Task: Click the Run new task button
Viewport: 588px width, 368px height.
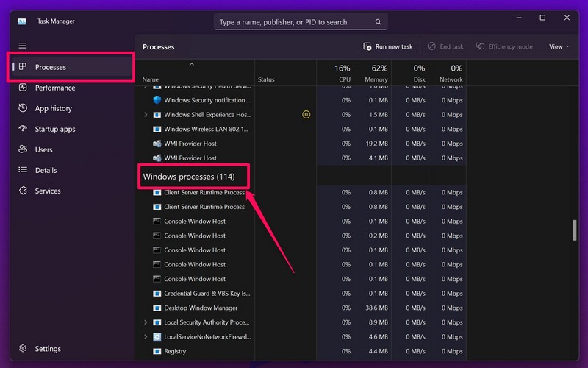Action: tap(388, 46)
